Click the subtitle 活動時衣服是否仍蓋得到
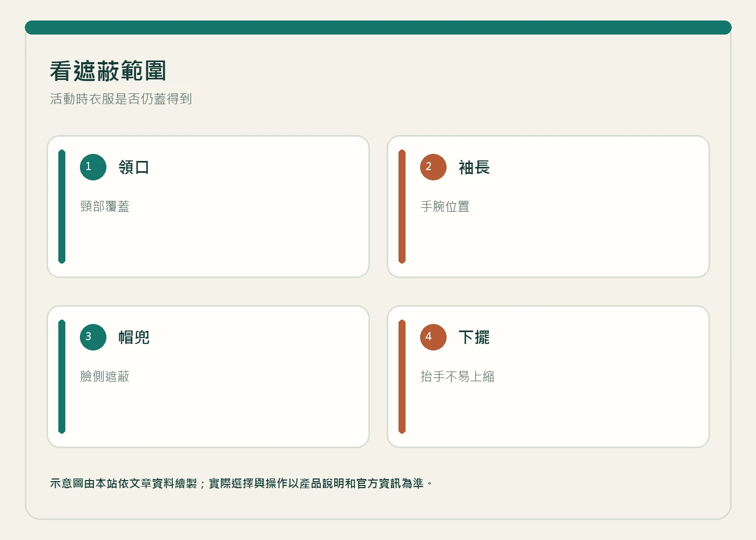 pos(121,99)
